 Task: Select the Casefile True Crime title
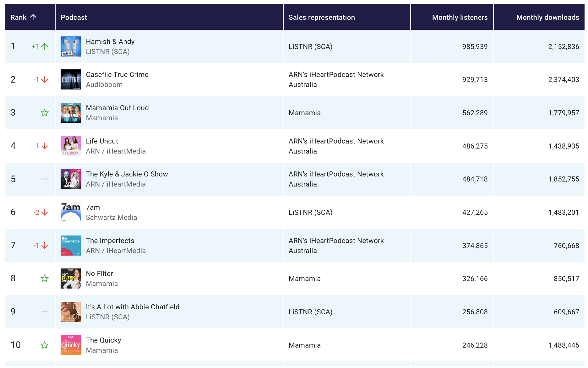(x=117, y=74)
